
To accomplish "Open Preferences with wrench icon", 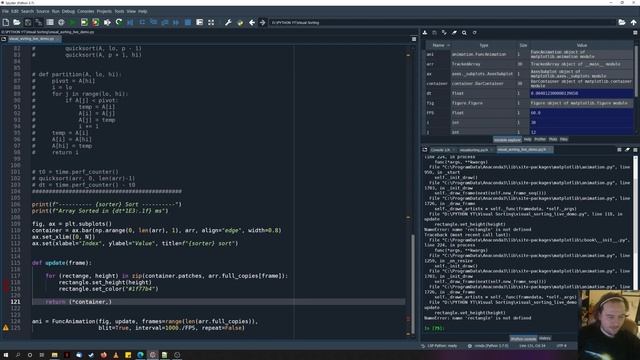I will 228,22.
